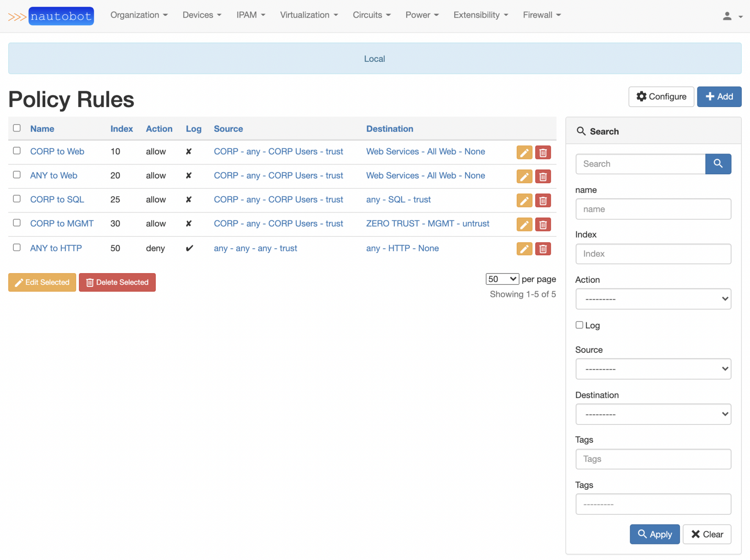The height and width of the screenshot is (560, 750).
Task: Open the Firewall menu
Action: tap(542, 15)
